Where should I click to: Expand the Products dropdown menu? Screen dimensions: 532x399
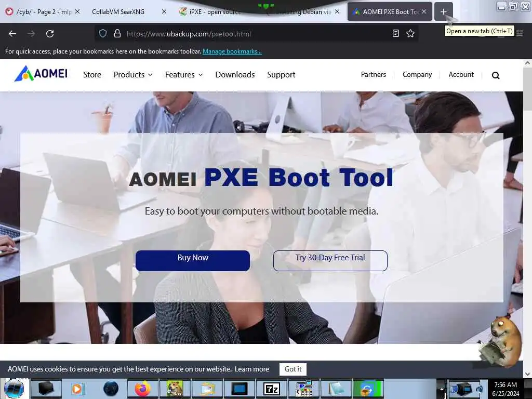pos(133,75)
